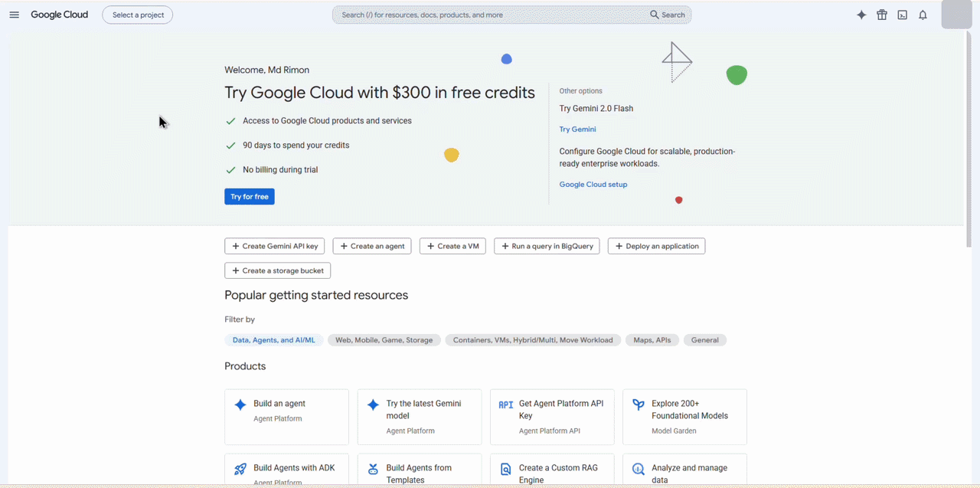Click plus icon on Create Gemini API key
This screenshot has height=488, width=980.
[x=236, y=246]
